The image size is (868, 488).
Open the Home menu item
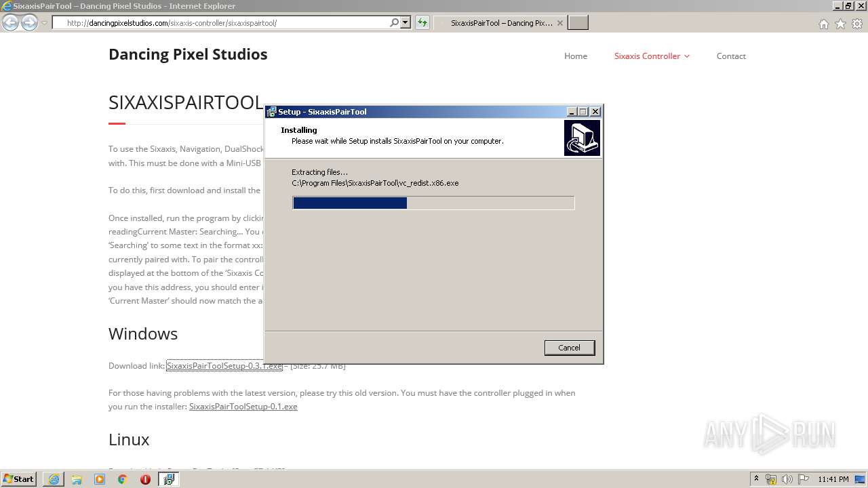(x=576, y=56)
